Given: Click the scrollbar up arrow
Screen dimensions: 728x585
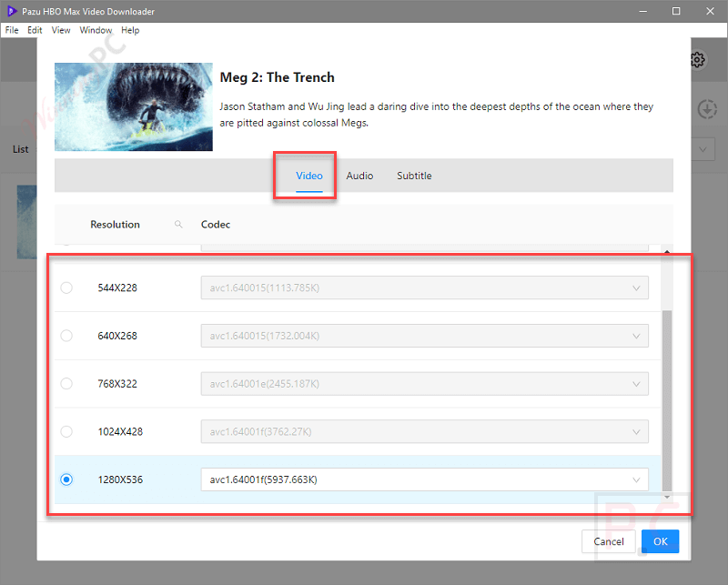Looking at the screenshot, I should click(x=667, y=251).
